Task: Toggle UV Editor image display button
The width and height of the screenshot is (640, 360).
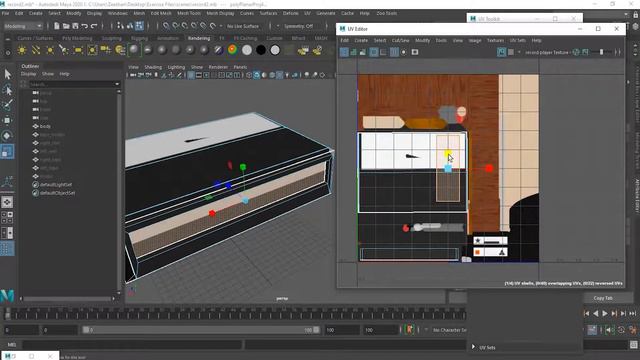Action: (502, 52)
